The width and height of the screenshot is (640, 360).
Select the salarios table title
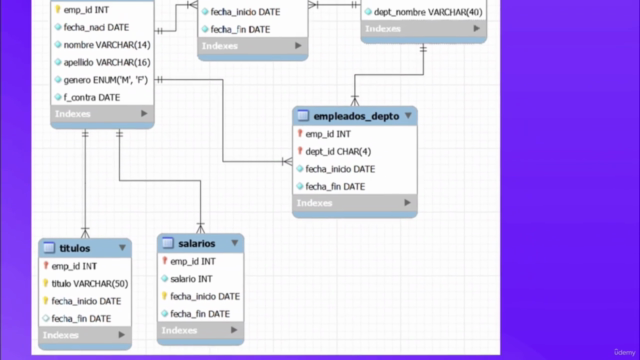pyautogui.click(x=197, y=243)
